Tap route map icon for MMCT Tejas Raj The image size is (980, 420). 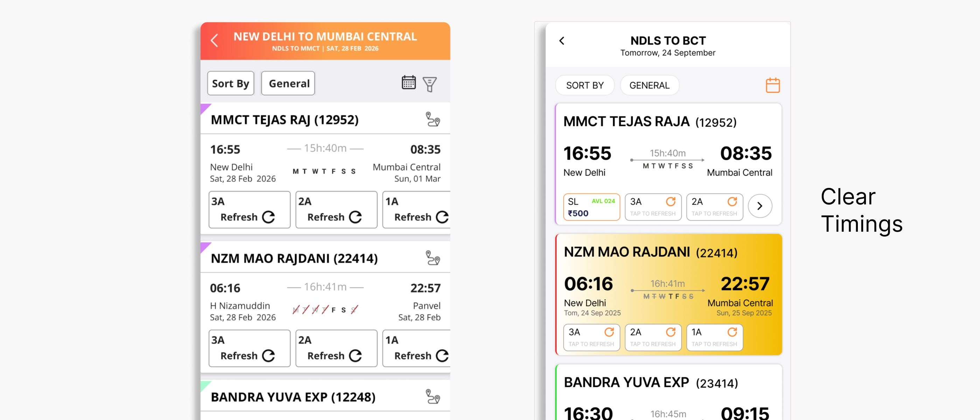point(433,119)
